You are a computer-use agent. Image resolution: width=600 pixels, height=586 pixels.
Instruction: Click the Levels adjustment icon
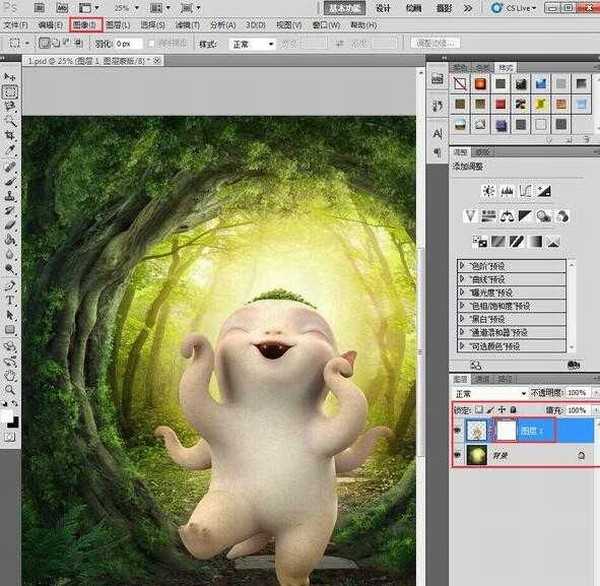tap(505, 190)
